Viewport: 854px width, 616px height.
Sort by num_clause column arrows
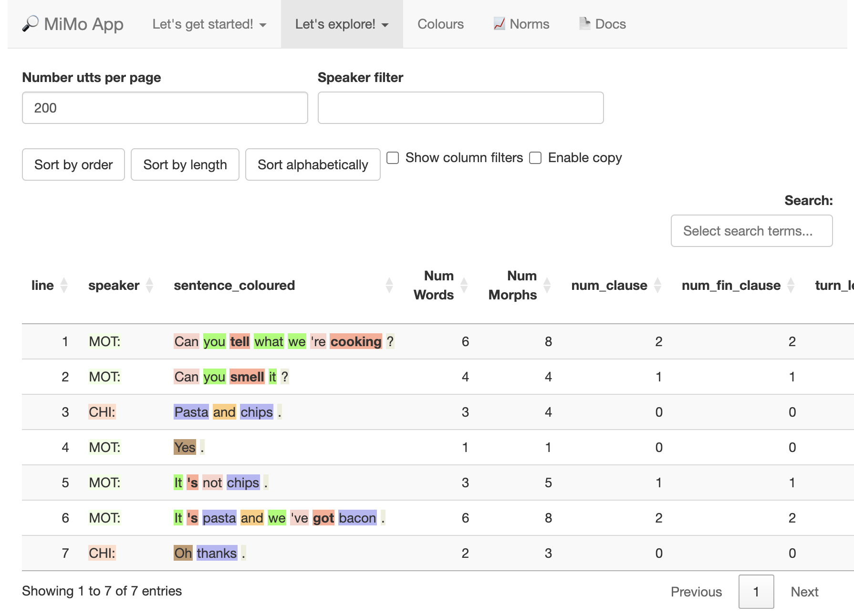pos(658,285)
